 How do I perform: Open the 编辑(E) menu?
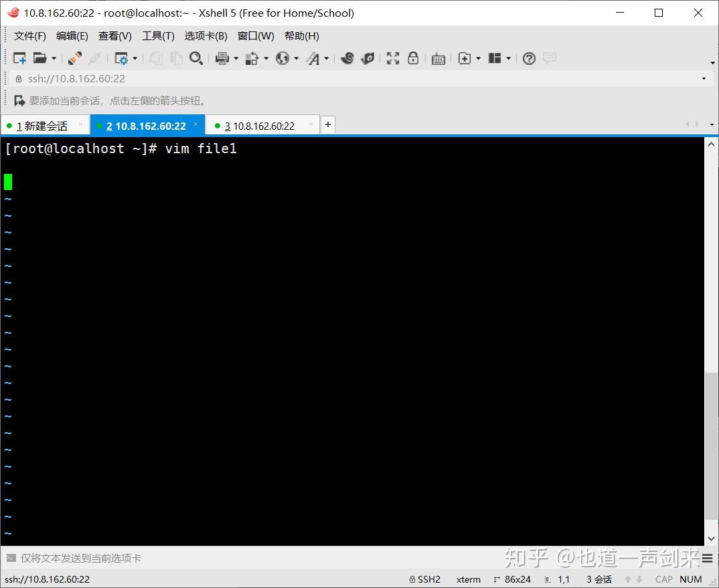72,35
